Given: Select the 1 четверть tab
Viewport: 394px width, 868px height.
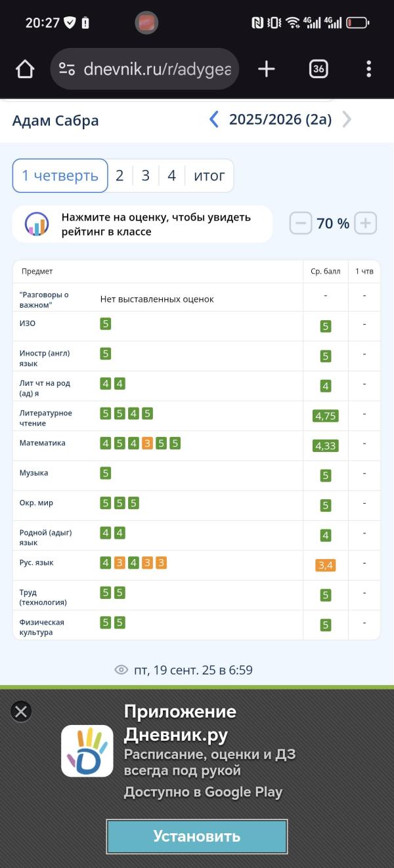Looking at the screenshot, I should pyautogui.click(x=60, y=176).
